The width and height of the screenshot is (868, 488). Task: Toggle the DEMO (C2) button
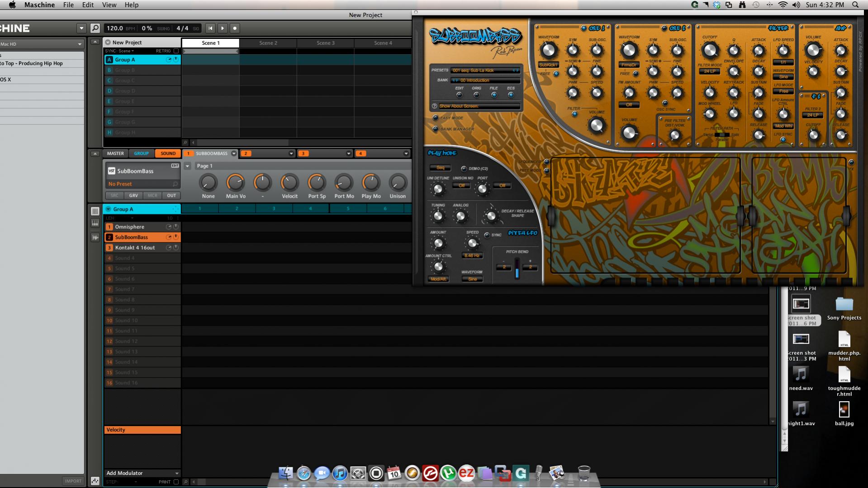click(464, 169)
